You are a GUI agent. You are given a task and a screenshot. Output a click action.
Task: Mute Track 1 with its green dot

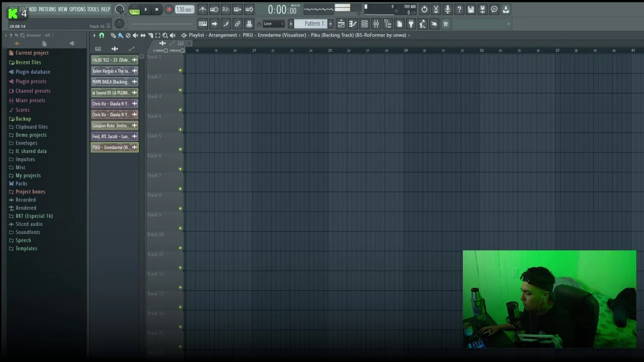[x=180, y=70]
